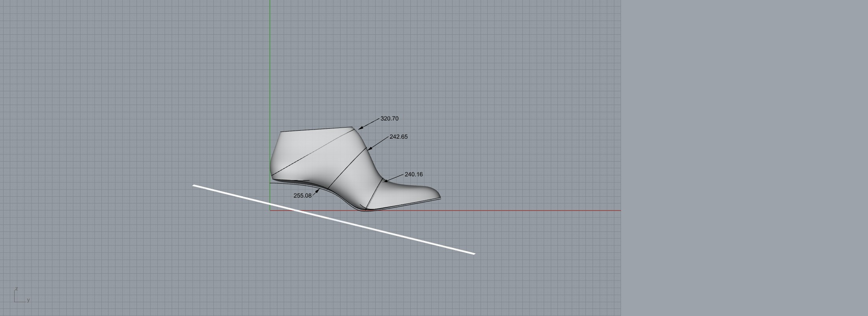Image resolution: width=868 pixels, height=316 pixels.
Task: Select the 242.65 dimension label
Action: coord(398,137)
